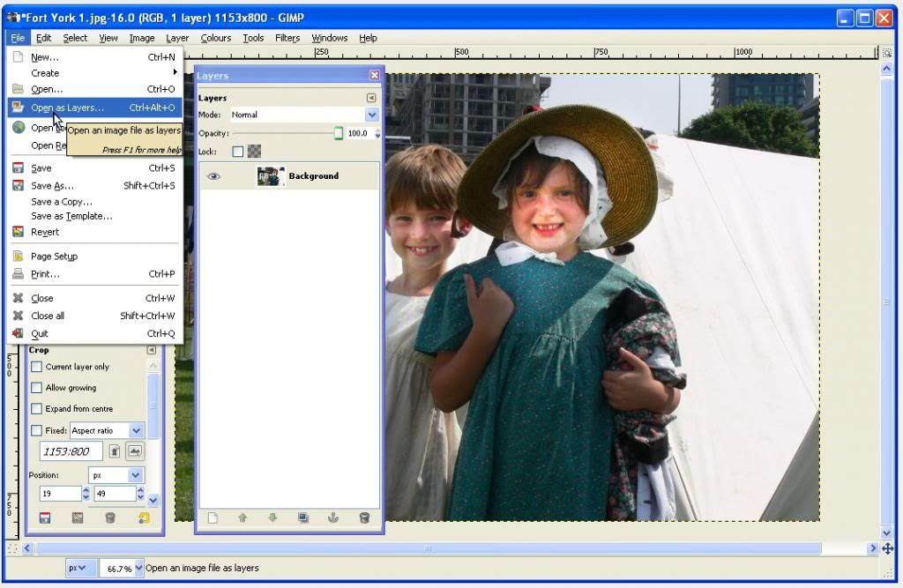
Task: Reset tool options with the yellow reset icon
Action: click(x=144, y=517)
